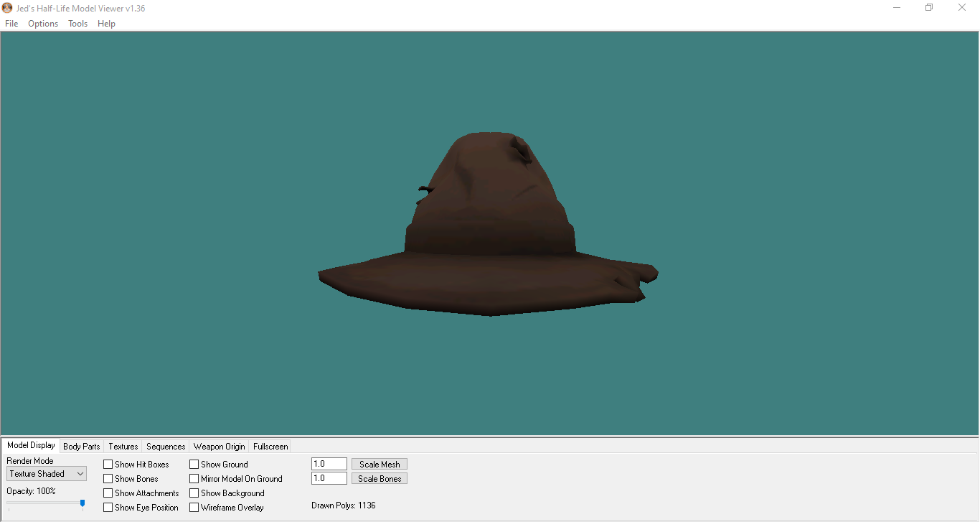This screenshot has height=522, width=980.
Task: Enable Wireframe Overlay checkbox
Action: 194,508
